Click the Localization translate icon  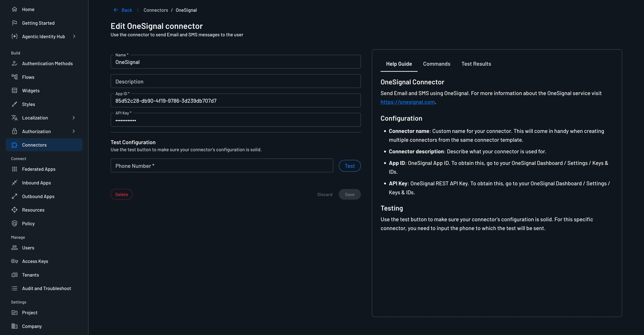tap(15, 118)
